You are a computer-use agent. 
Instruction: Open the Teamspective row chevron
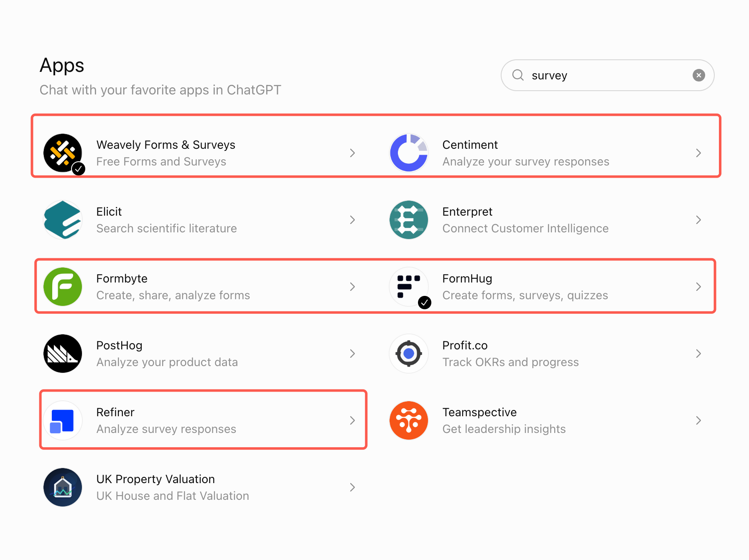(698, 420)
